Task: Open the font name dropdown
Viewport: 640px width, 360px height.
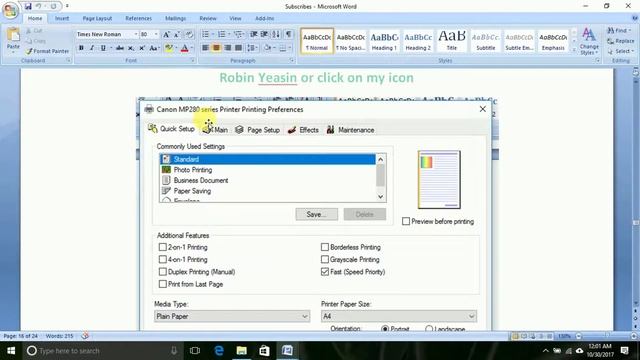Action: (x=136, y=35)
